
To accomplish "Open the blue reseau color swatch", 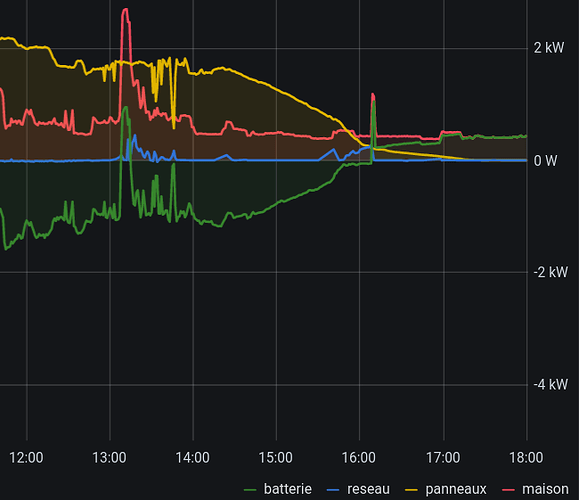I will tap(333, 490).
